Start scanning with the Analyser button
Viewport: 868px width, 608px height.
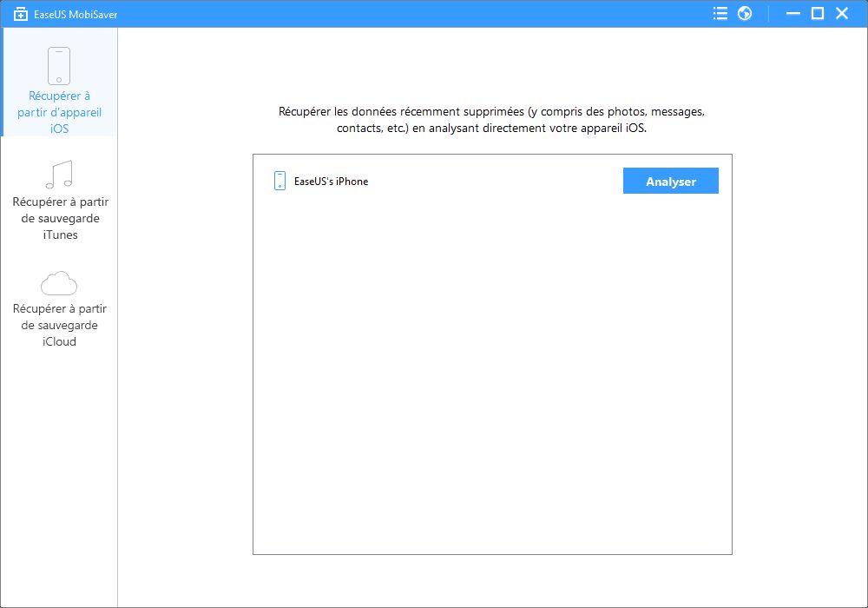(670, 181)
